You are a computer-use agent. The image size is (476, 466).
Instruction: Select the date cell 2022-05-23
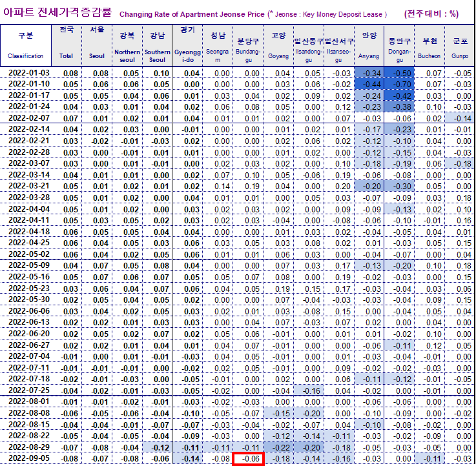[26, 289]
